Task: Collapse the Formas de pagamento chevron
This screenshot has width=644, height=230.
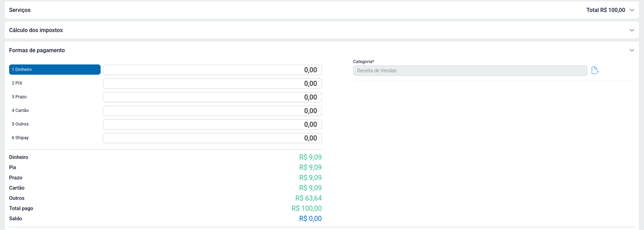Action: [x=632, y=50]
